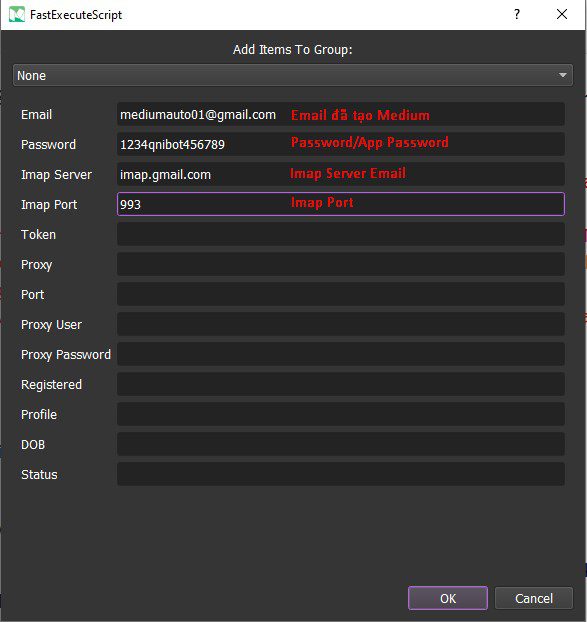Viewport: 587px width, 622px height.
Task: Dismiss dialog with Cancel button
Action: tap(534, 598)
